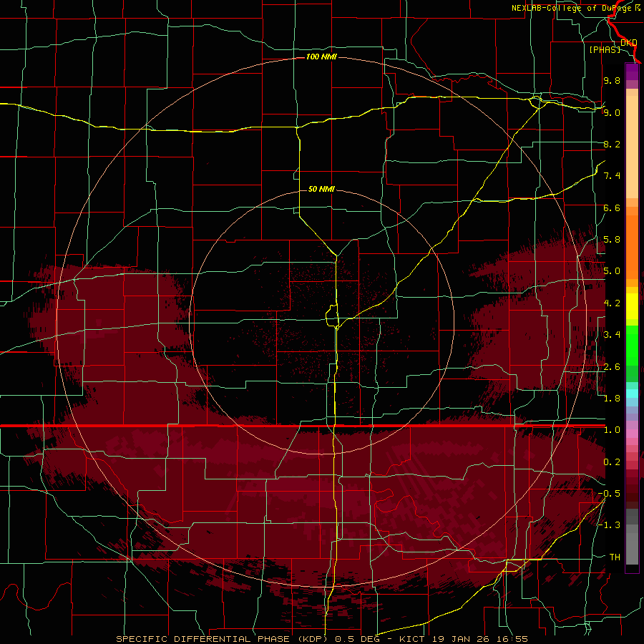Click the 100 NMI range ring label
This screenshot has height=644, width=644.
[321, 57]
